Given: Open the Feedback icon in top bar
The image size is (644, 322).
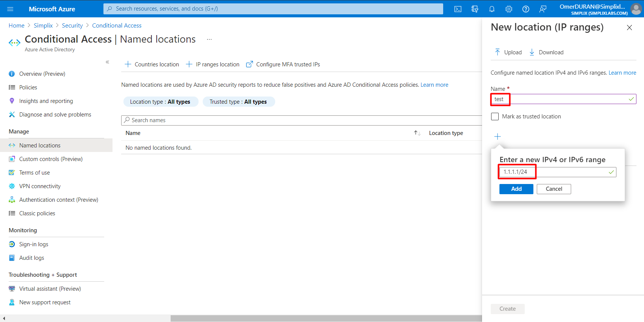Looking at the screenshot, I should pyautogui.click(x=543, y=9).
